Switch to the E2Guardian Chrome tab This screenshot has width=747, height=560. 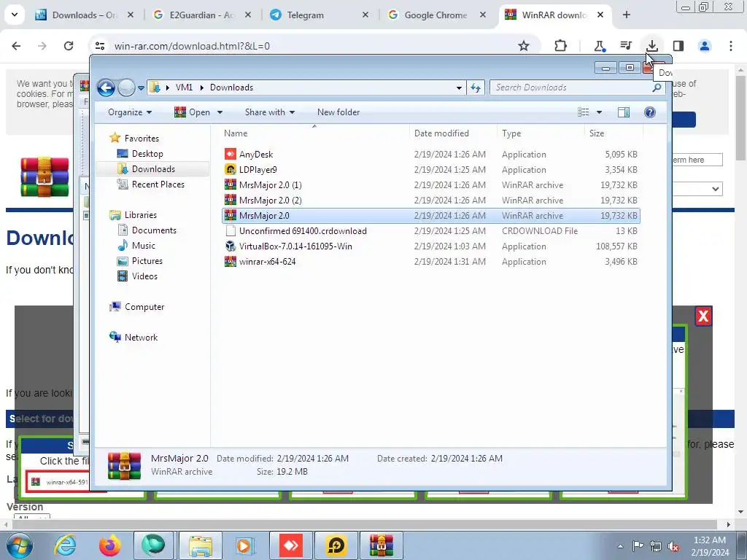[201, 15]
